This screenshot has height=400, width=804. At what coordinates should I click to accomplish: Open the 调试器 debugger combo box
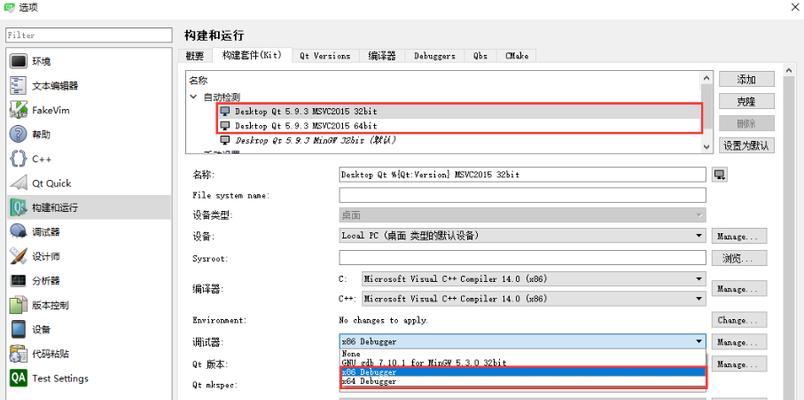pos(522,342)
